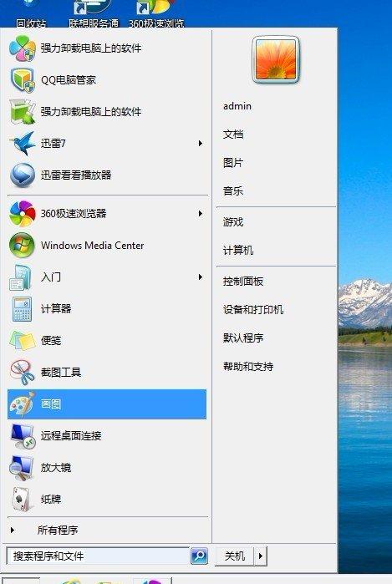Launch 纸牌 solitaire card icon
This screenshot has height=584, width=392.
[21, 499]
